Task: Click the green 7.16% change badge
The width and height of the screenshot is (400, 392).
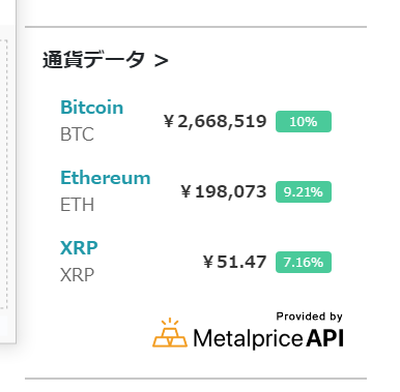Action: tap(303, 262)
